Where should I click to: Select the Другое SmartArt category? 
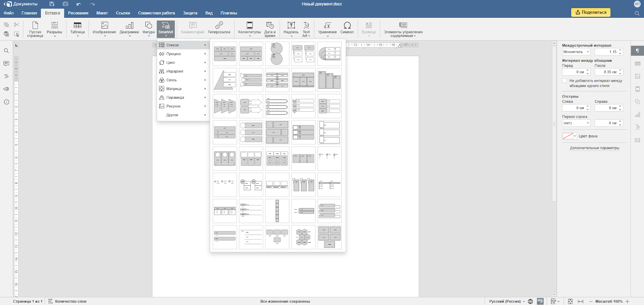(183, 115)
